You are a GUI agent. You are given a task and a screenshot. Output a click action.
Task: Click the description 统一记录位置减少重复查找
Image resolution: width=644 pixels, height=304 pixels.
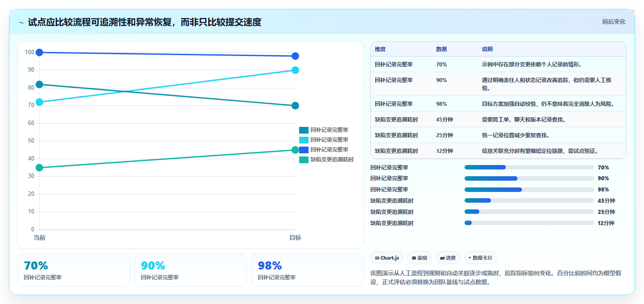[516, 135]
